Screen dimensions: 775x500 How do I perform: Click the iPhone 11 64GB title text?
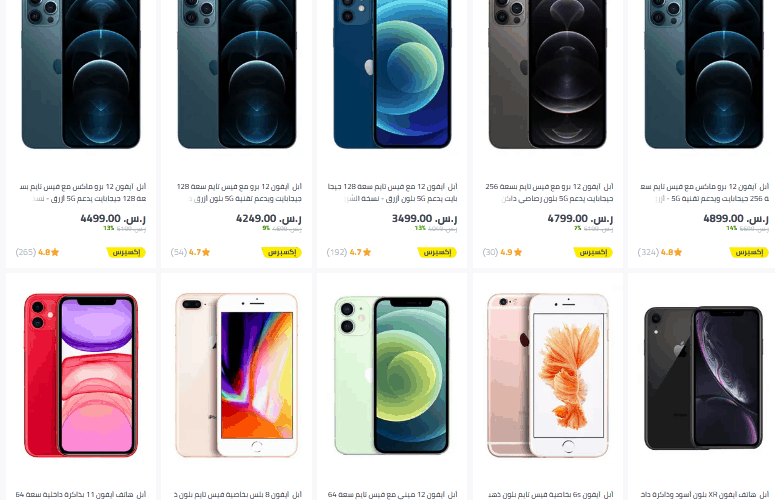pos(81,495)
